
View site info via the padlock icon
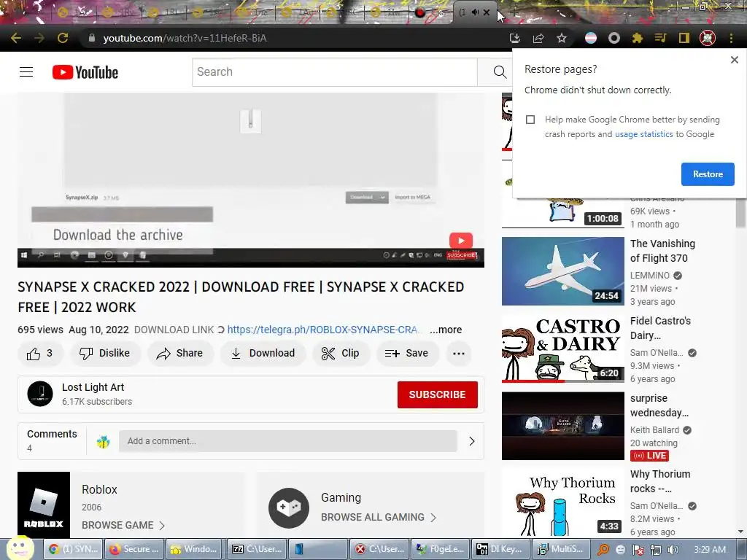point(92,38)
